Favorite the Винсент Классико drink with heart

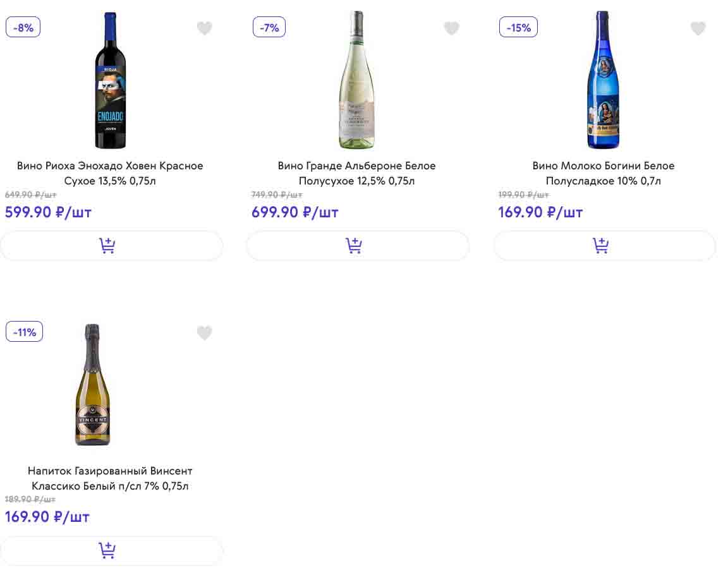click(x=204, y=333)
